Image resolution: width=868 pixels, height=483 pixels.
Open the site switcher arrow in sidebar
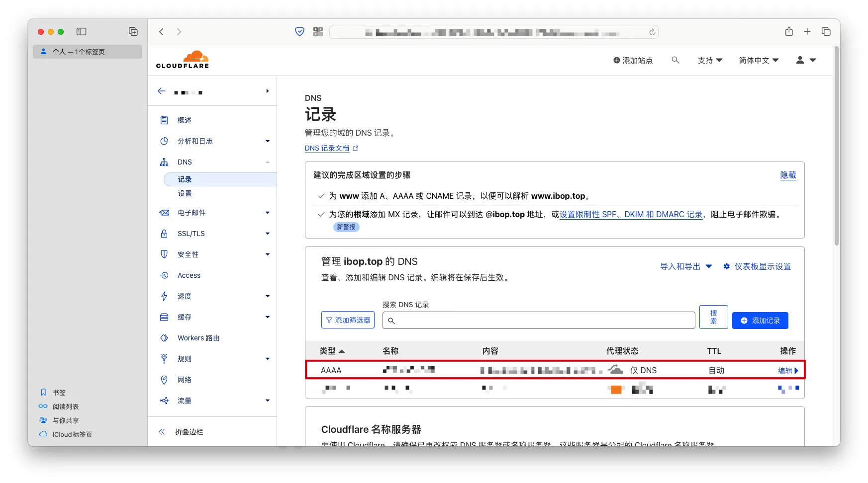(x=268, y=91)
